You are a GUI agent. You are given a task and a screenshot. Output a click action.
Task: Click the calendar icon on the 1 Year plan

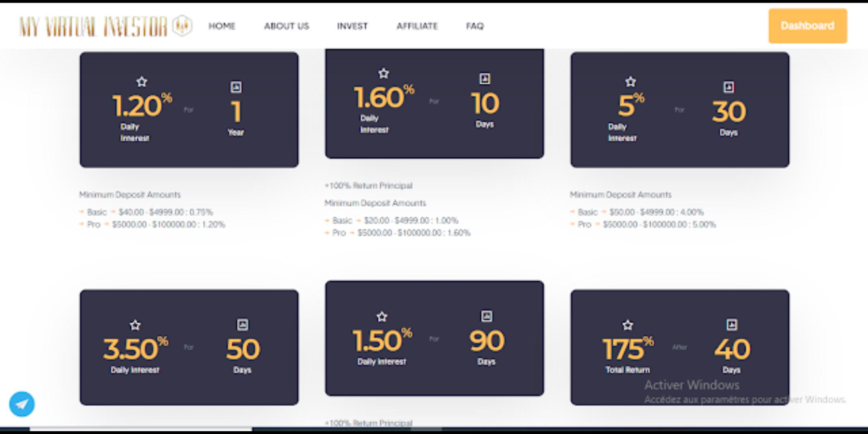tap(237, 86)
